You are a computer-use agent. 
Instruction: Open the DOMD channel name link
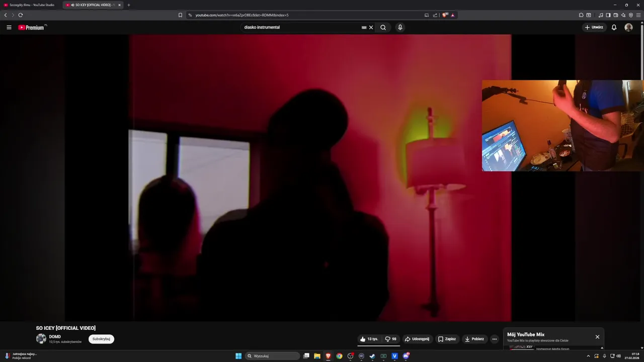[x=55, y=337]
